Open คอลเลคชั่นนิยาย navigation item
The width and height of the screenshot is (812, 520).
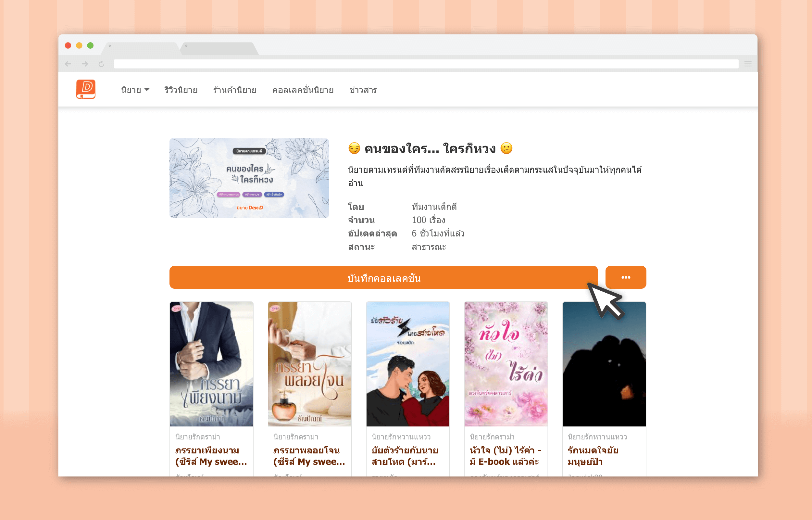303,90
